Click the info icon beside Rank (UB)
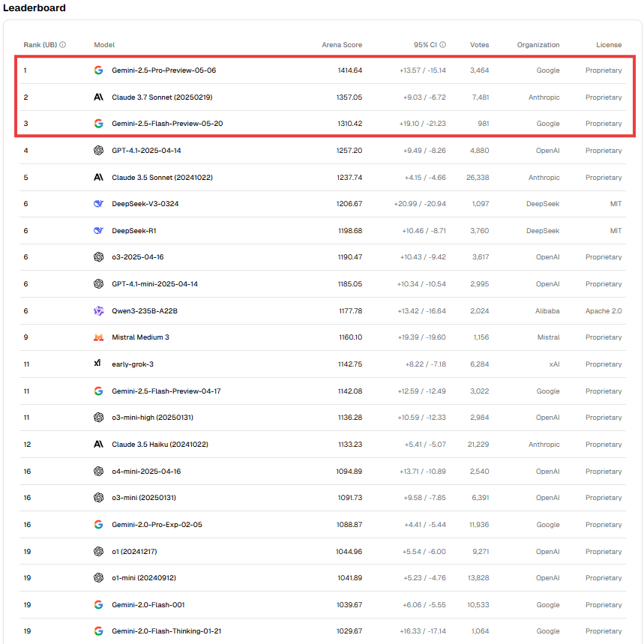 [x=62, y=45]
